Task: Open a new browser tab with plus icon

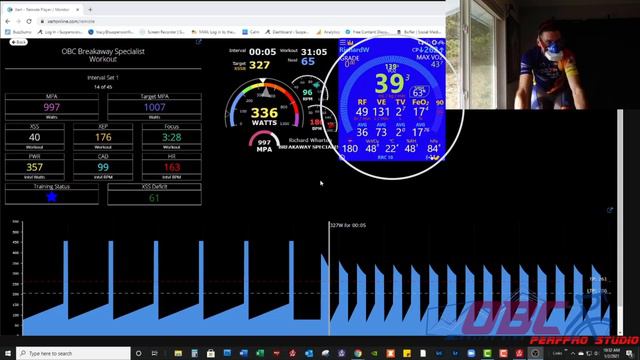Action: point(90,9)
